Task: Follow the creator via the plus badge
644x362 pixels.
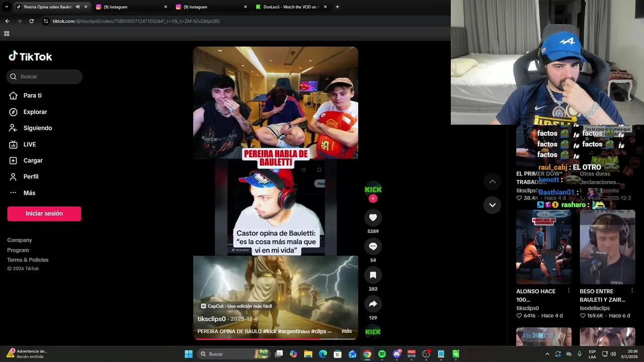Action: point(373,199)
